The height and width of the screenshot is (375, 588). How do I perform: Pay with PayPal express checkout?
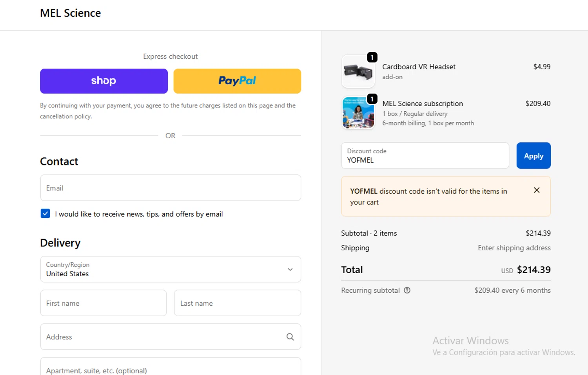tap(237, 81)
